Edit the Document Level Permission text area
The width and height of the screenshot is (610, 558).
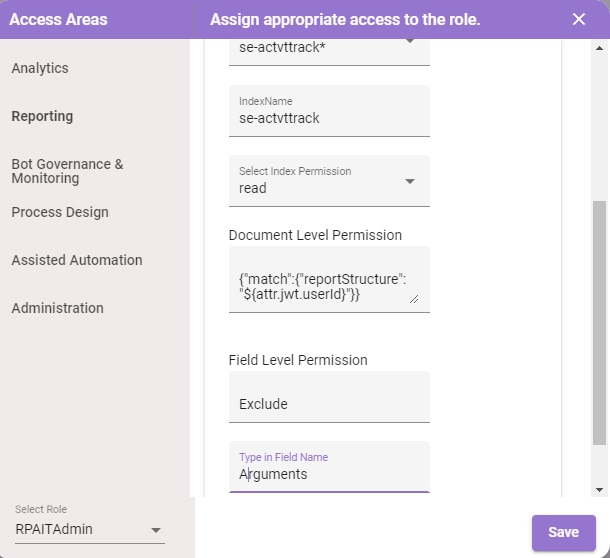329,279
